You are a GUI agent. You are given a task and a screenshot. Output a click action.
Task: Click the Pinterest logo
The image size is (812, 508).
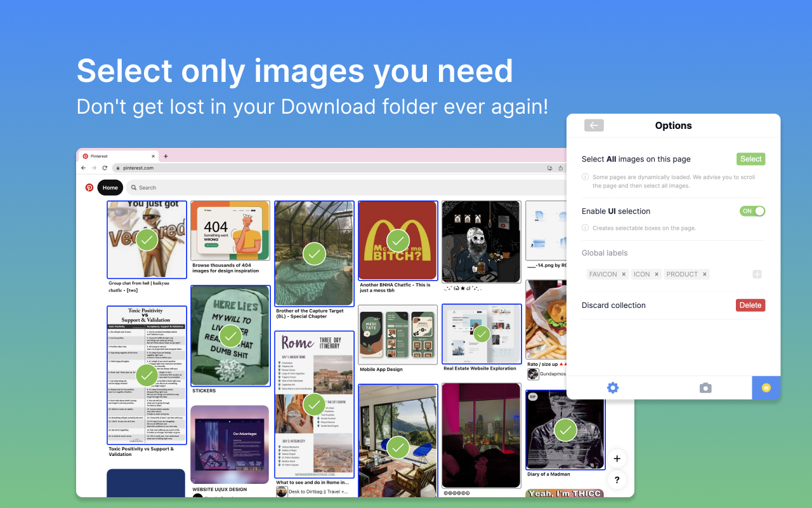click(89, 187)
